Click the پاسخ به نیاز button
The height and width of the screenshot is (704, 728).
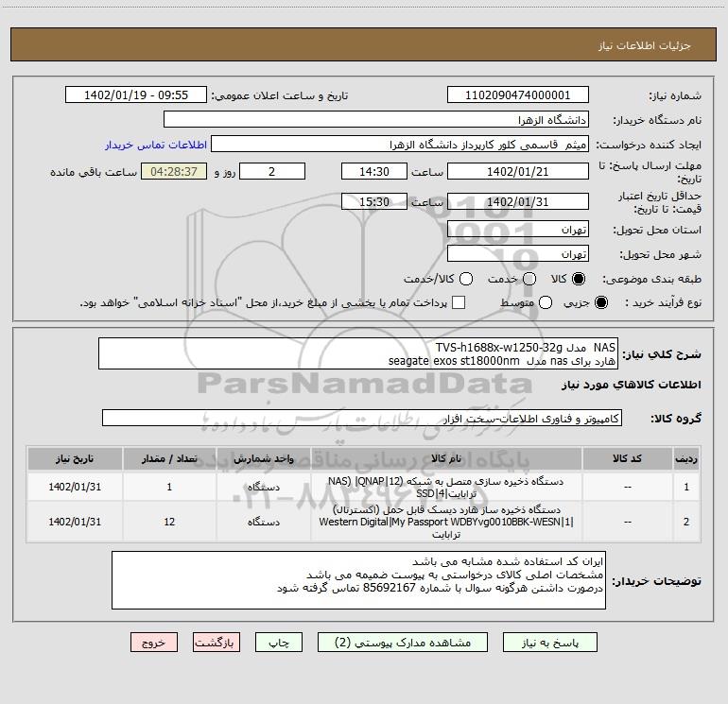[x=549, y=643]
